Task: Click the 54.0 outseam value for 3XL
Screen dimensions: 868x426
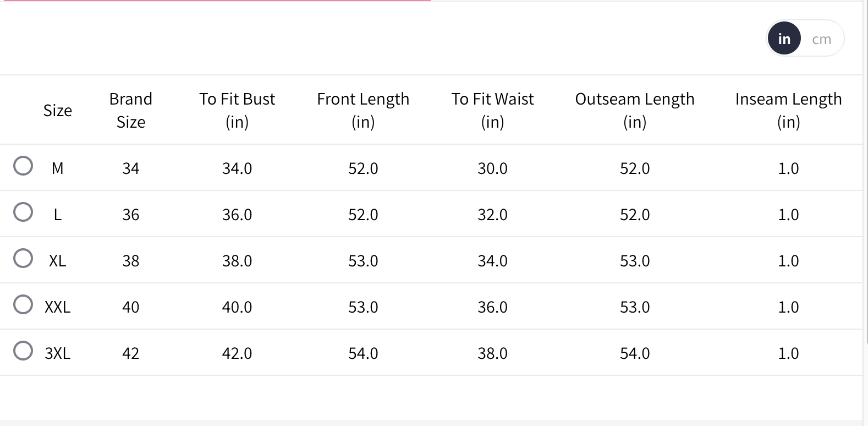Action: tap(635, 353)
